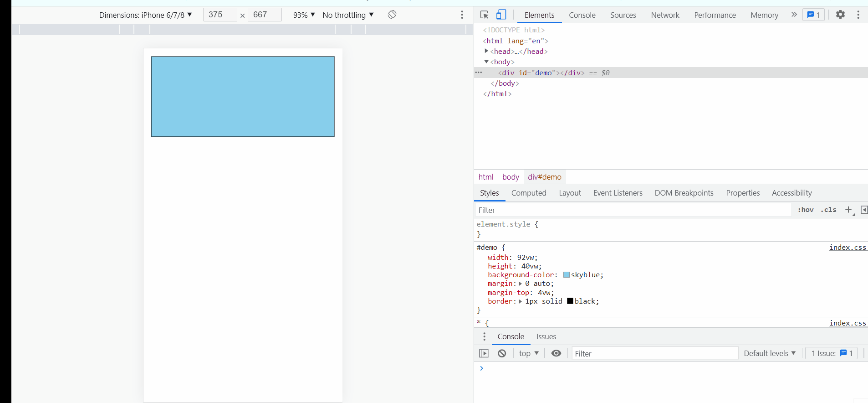Click the viewport width field showing 375
The width and height of the screenshot is (868, 403).
coord(220,15)
